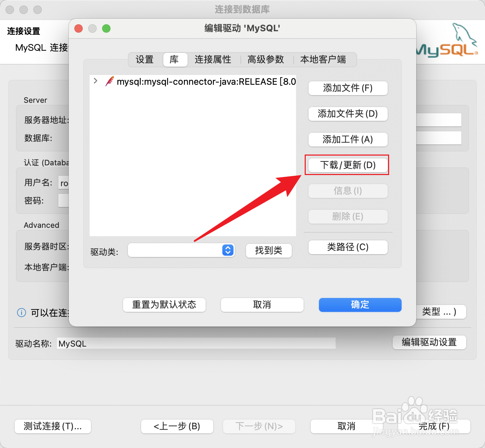Viewport: 485px width, 448px height.
Task: Go back with <上一步 (B)
Action: click(177, 426)
